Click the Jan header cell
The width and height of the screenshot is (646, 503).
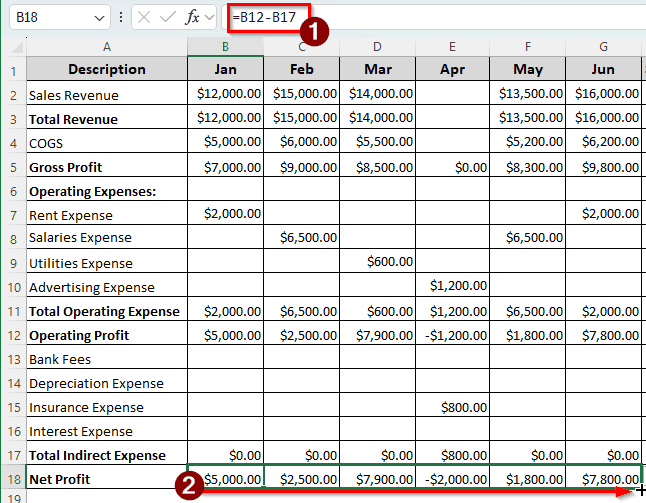coord(225,69)
